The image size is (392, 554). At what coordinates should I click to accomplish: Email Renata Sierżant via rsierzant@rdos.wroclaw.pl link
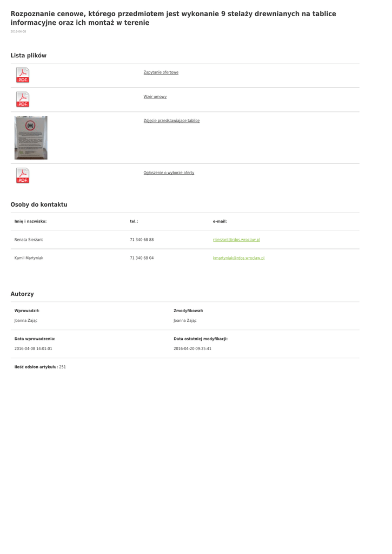click(236, 240)
